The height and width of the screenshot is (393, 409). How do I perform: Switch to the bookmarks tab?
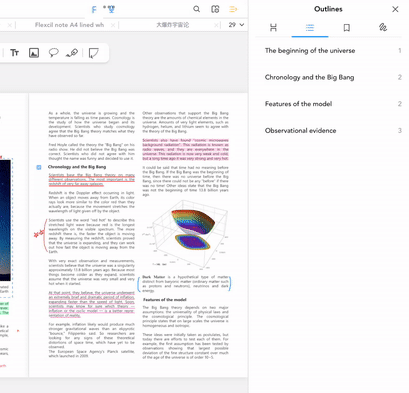[347, 27]
